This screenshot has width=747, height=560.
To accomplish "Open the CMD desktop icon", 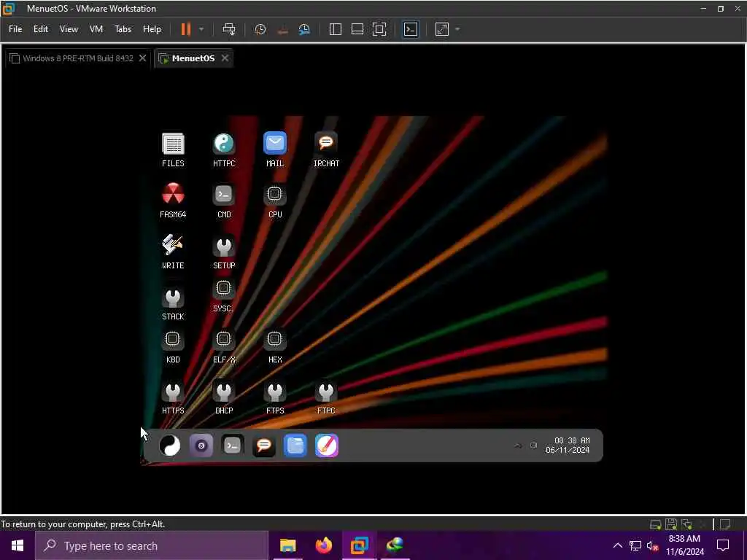I will (x=224, y=201).
